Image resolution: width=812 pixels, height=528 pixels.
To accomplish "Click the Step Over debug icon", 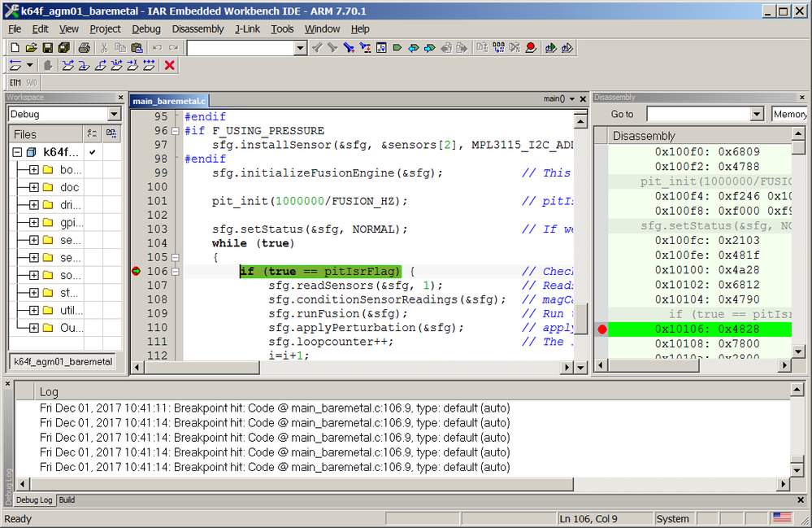I will [67, 66].
